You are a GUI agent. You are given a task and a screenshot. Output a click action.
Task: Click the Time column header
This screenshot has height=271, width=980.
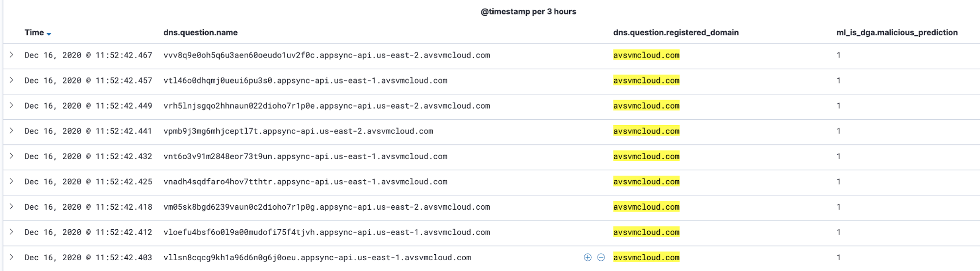(x=34, y=32)
